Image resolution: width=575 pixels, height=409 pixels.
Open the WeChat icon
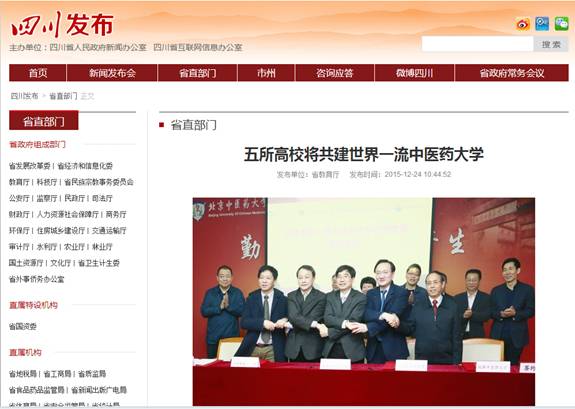(561, 24)
